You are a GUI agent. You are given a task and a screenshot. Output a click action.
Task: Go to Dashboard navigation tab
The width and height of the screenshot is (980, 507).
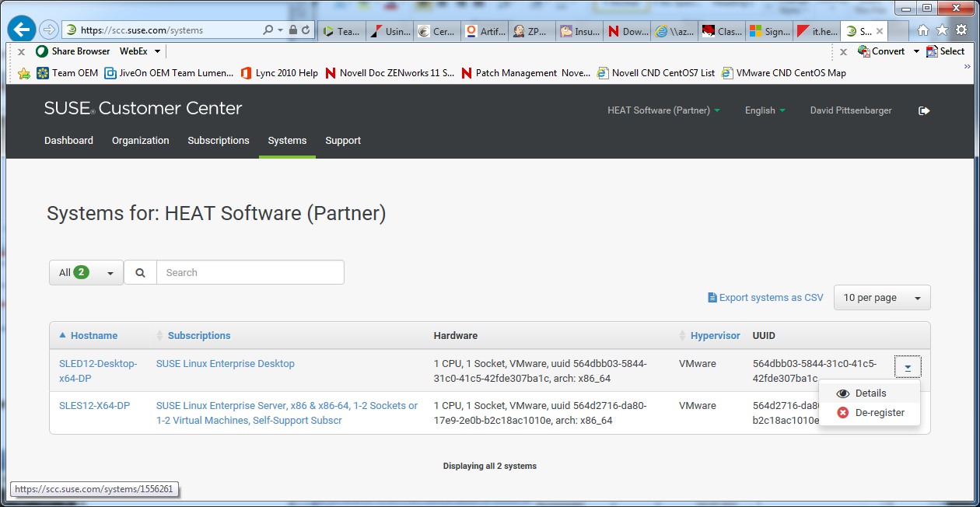(x=68, y=141)
